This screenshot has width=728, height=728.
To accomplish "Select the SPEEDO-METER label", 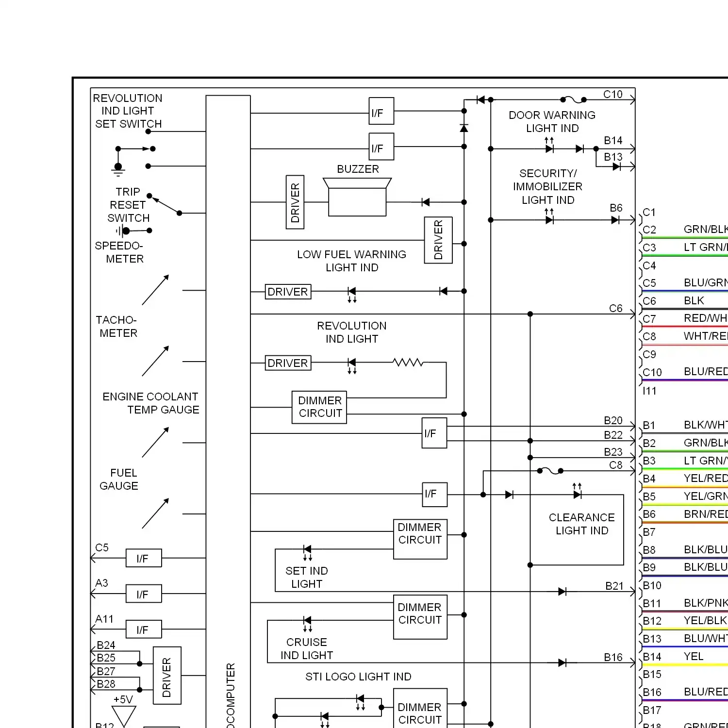I will [x=119, y=252].
